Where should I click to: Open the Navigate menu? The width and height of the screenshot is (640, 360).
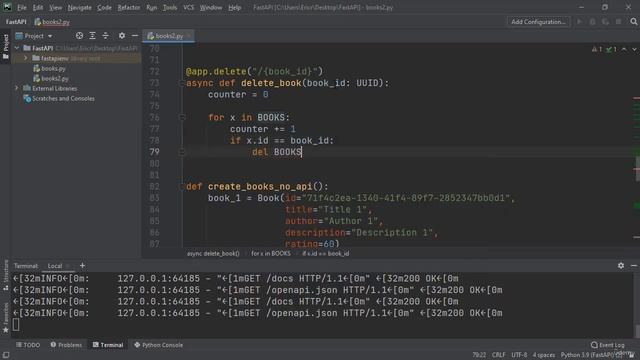[x=80, y=7]
